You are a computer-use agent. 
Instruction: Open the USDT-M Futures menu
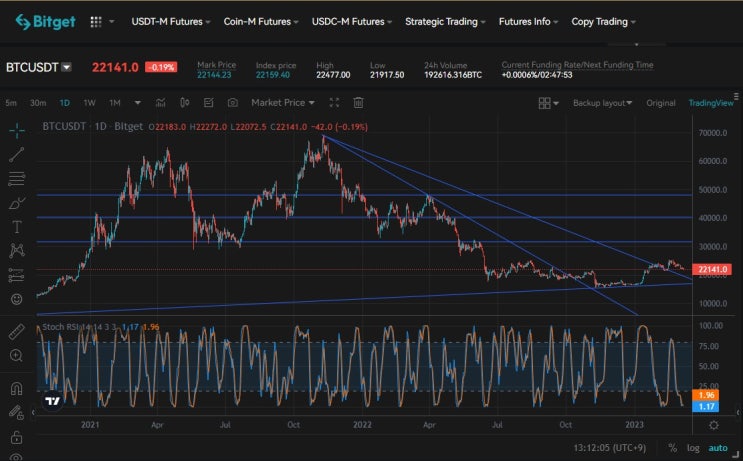click(171, 22)
